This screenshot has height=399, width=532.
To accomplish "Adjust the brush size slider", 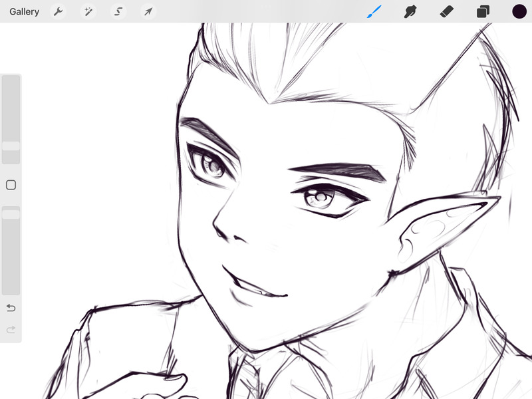I will coord(11,120).
